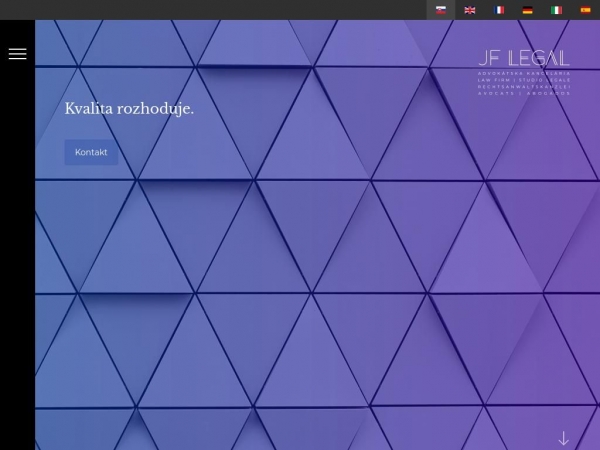Image resolution: width=600 pixels, height=450 pixels.
Task: Click the Kontakt button
Action: pyautogui.click(x=91, y=152)
